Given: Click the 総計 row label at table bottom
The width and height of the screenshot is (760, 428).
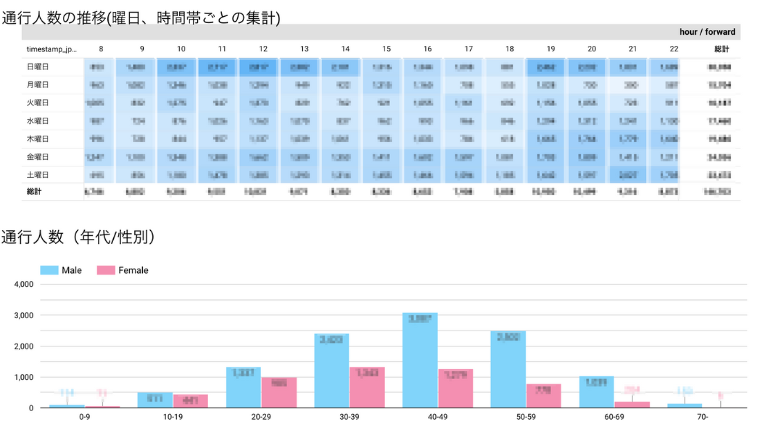Looking at the screenshot, I should tap(34, 192).
